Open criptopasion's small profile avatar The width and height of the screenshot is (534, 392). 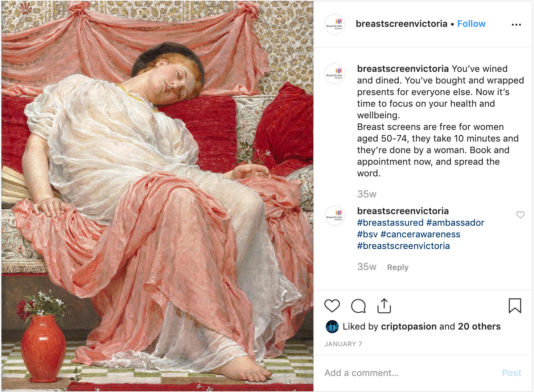click(x=332, y=327)
